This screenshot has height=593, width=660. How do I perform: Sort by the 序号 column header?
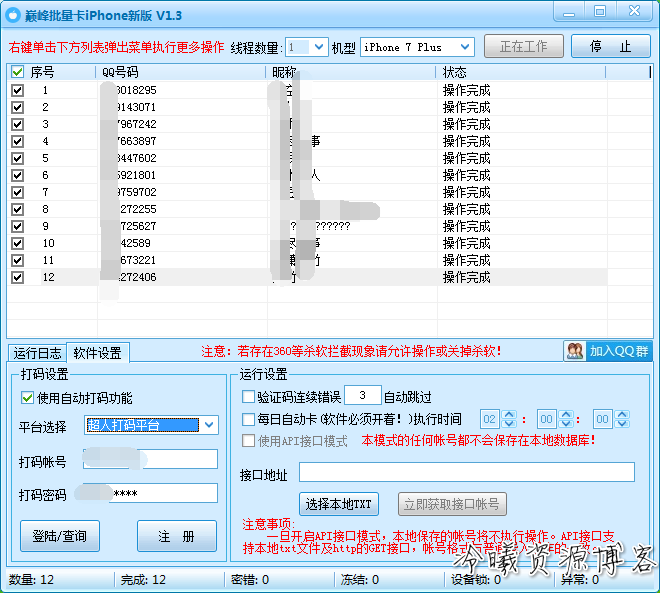42,72
